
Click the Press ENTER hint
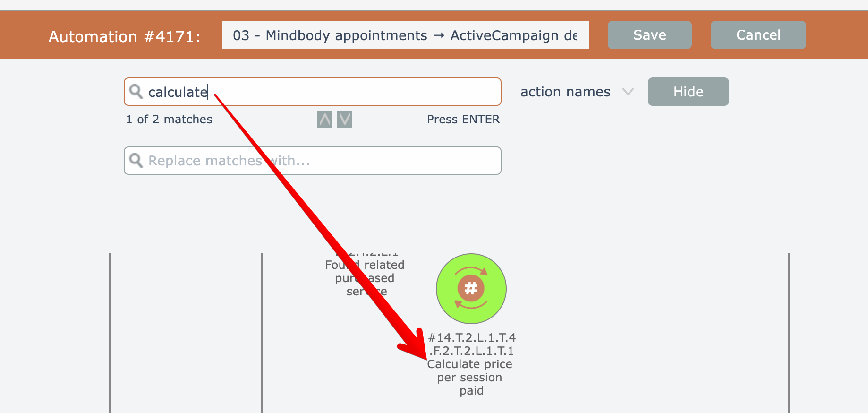coord(463,120)
